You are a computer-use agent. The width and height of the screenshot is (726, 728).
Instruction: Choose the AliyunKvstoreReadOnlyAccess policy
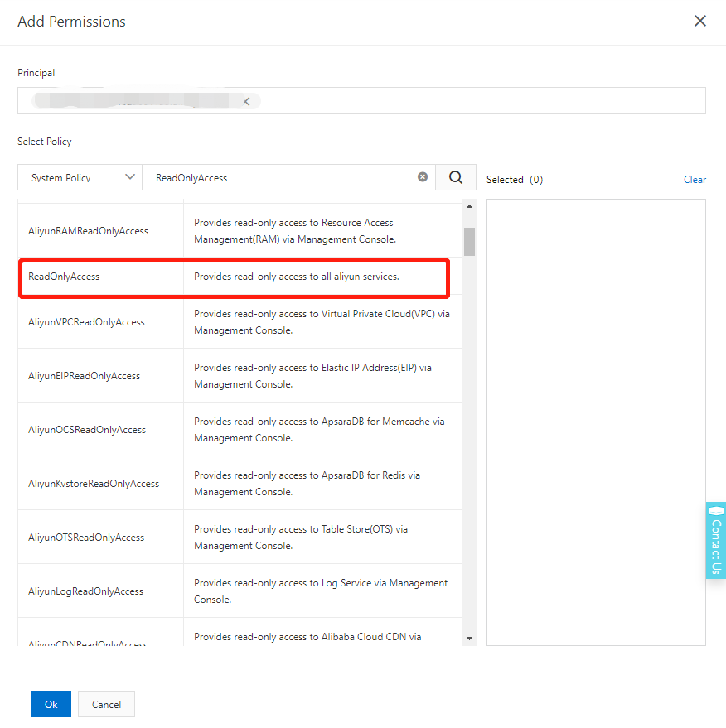[x=94, y=484]
